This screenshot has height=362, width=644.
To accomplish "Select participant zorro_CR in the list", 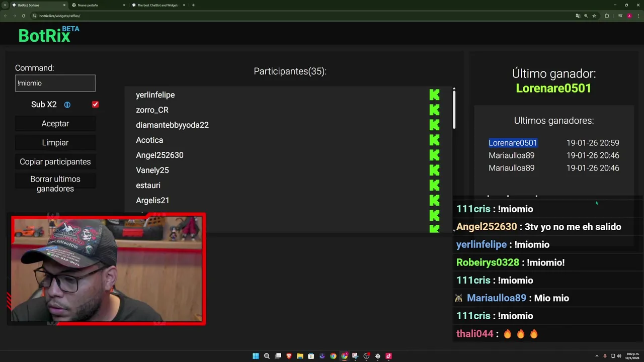I will pos(152,110).
